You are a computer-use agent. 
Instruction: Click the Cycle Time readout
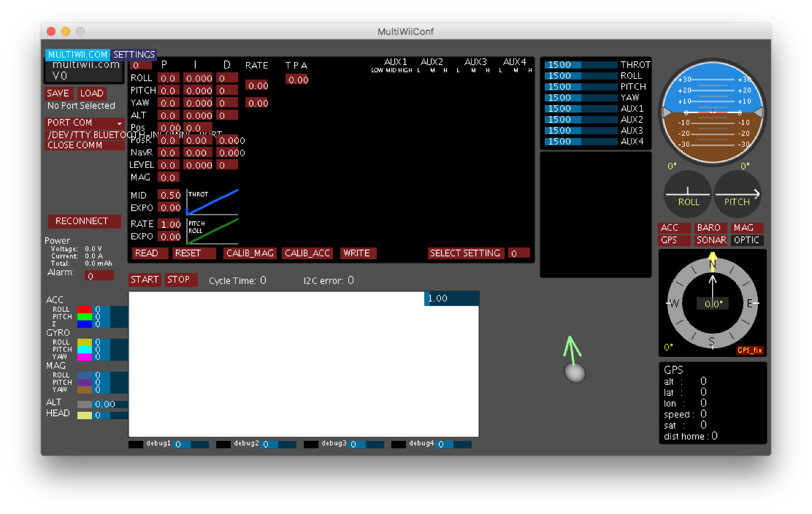[238, 280]
